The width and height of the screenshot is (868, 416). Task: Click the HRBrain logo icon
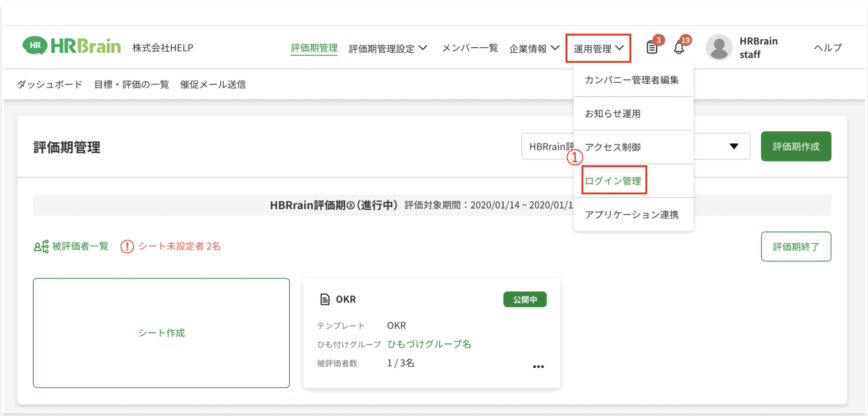click(35, 46)
